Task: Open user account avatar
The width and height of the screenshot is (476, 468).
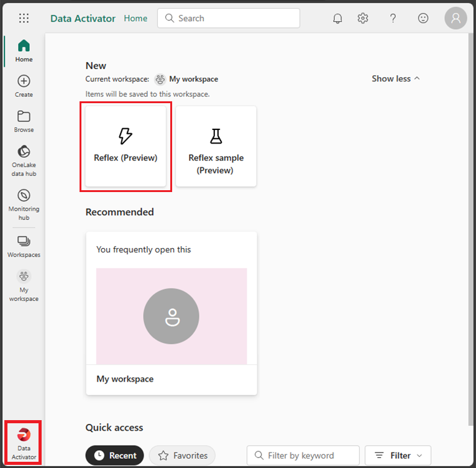Action: 455,18
